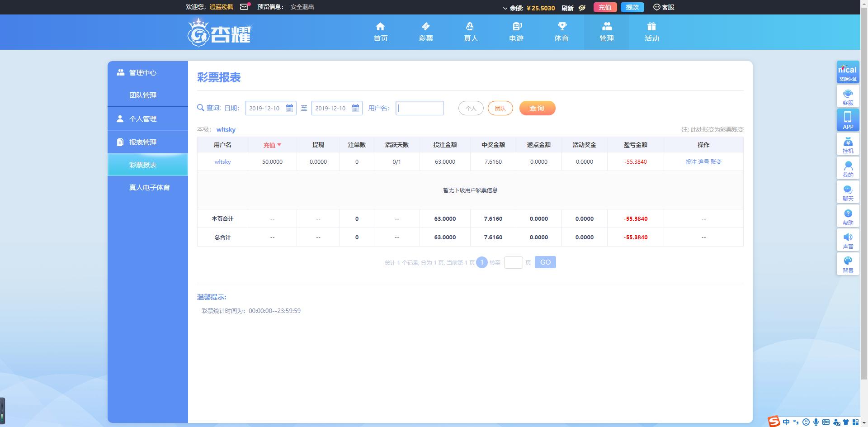Expand 个人管理 sidebar section
This screenshot has height=427, width=868.
[143, 119]
